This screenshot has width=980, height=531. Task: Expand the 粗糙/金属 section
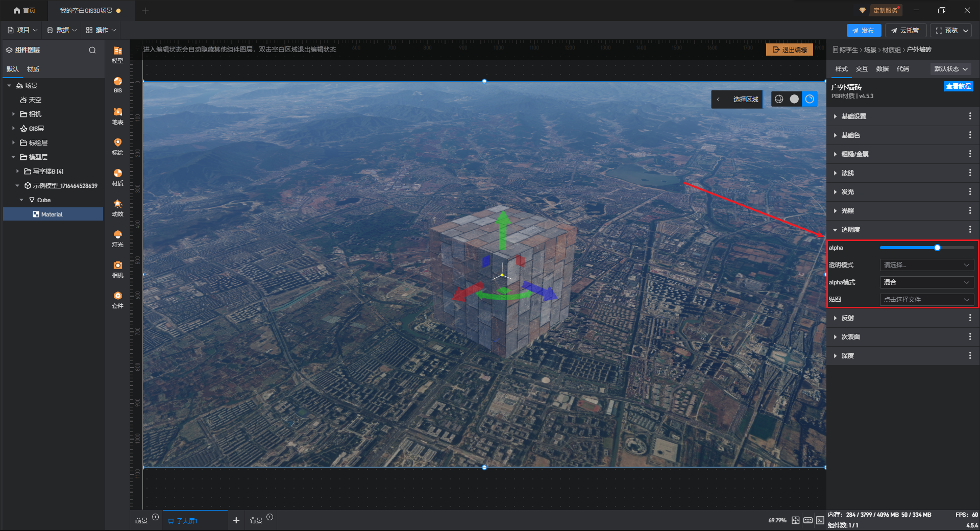coord(835,154)
